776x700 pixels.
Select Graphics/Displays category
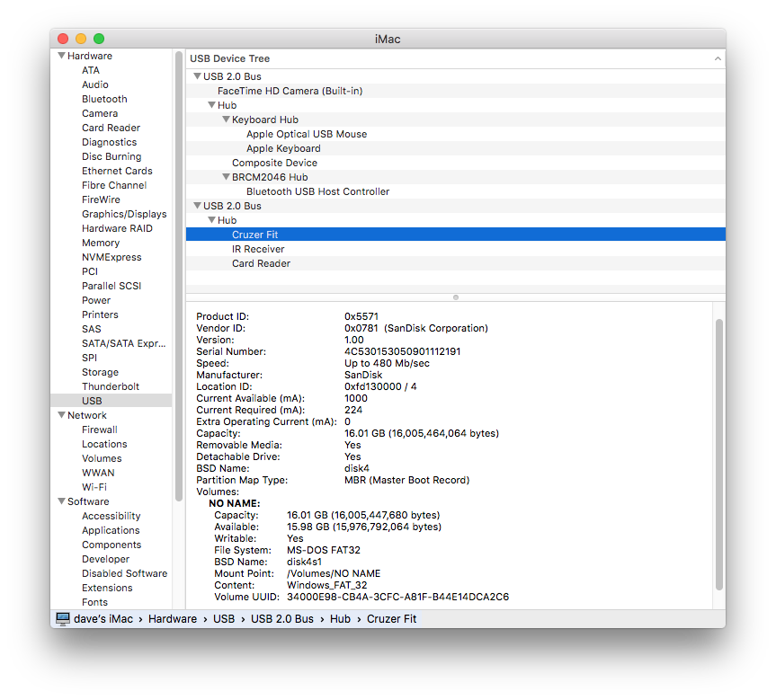tap(124, 214)
